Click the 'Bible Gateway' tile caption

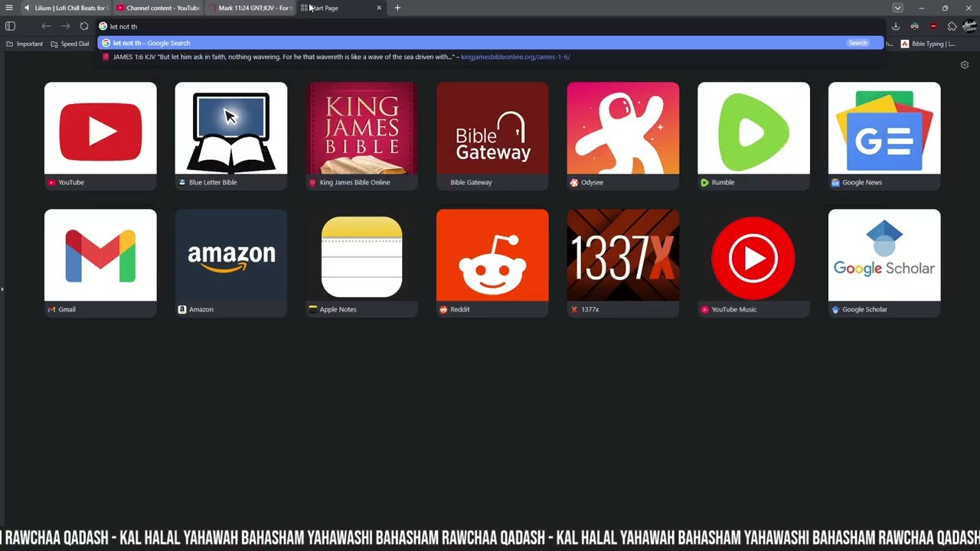coord(471,182)
